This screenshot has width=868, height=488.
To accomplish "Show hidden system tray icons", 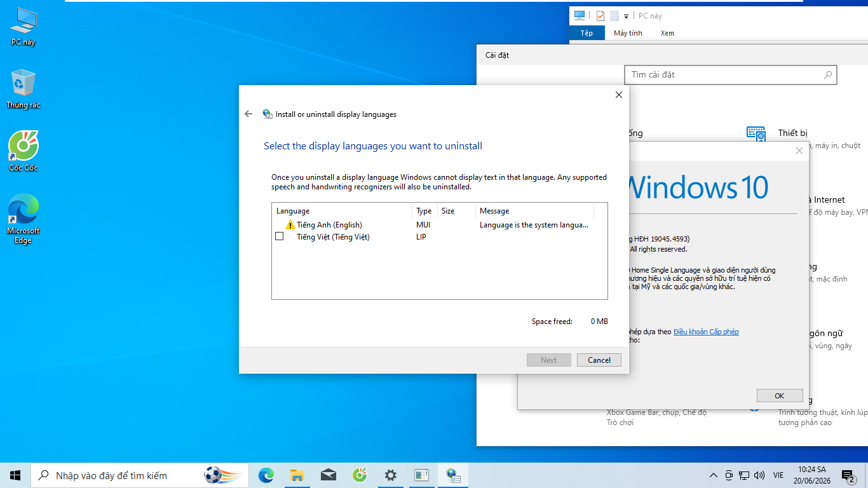I will pyautogui.click(x=713, y=475).
